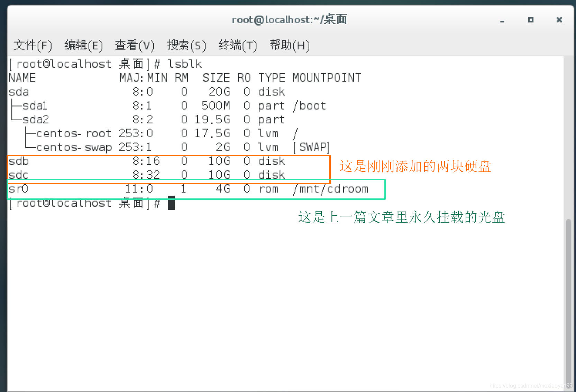Click the 8:32 device number
The width and height of the screenshot is (576, 392).
(146, 175)
